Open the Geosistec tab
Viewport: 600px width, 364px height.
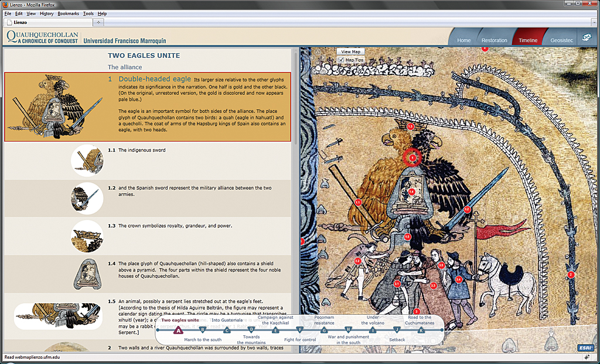tap(561, 40)
